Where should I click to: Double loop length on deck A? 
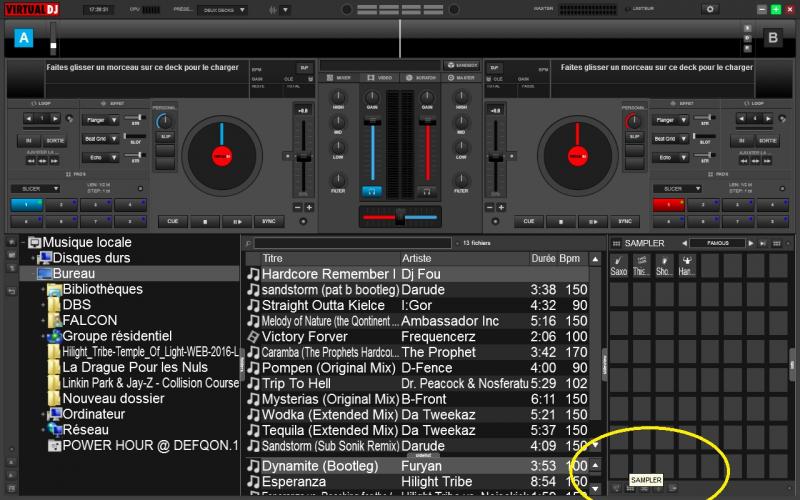(55, 118)
